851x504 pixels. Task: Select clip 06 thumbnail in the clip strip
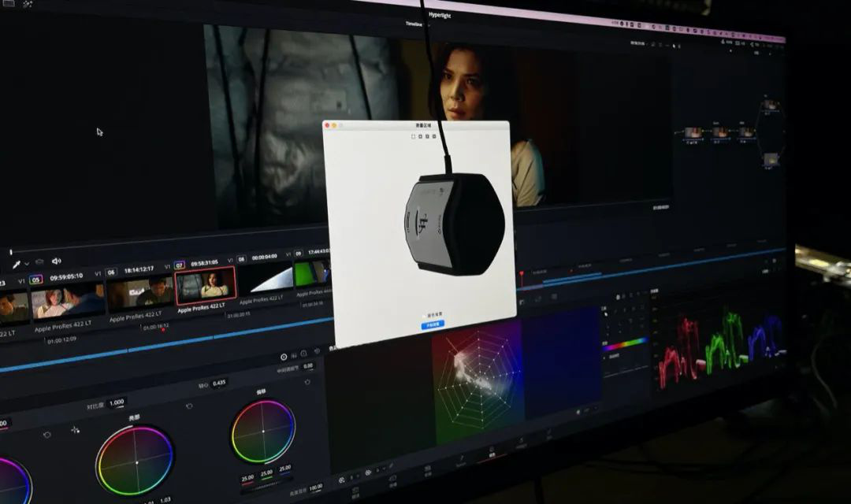coord(140,294)
